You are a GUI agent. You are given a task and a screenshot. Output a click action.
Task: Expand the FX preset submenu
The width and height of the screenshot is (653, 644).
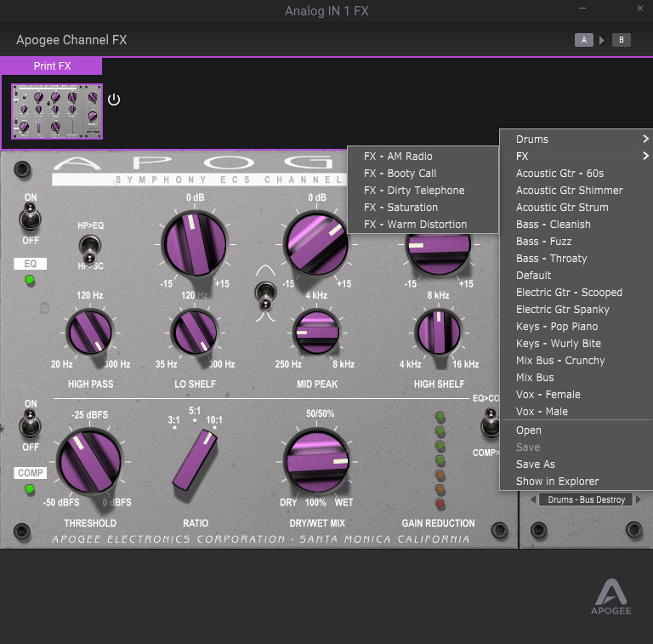tap(576, 157)
